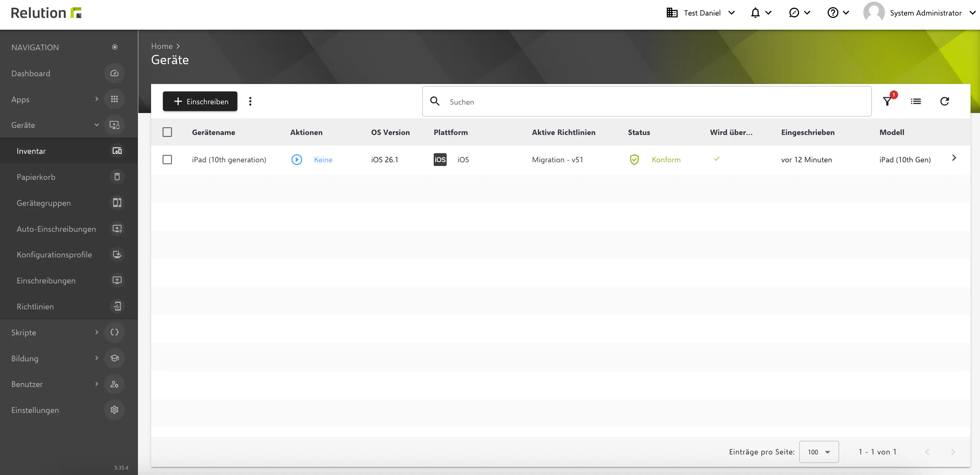Image resolution: width=980 pixels, height=475 pixels.
Task: Click the Papierkorb trash icon
Action: click(117, 176)
